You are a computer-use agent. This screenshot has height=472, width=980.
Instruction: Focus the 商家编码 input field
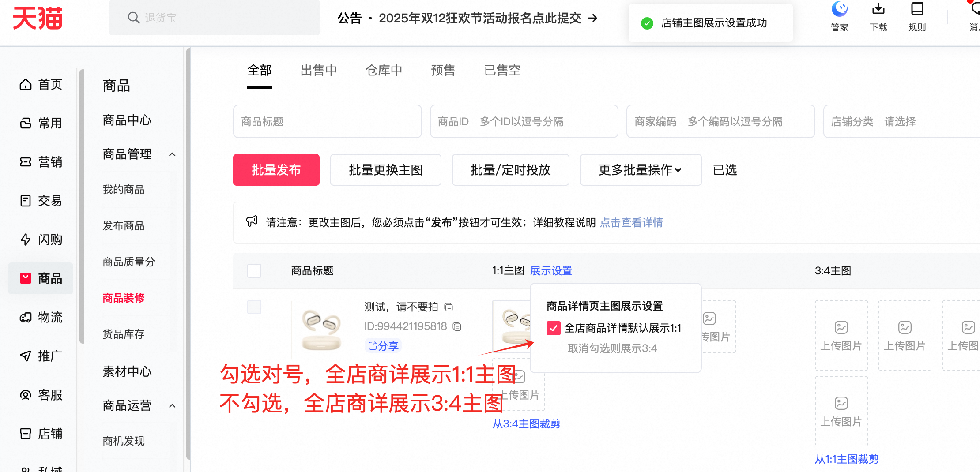coord(721,121)
